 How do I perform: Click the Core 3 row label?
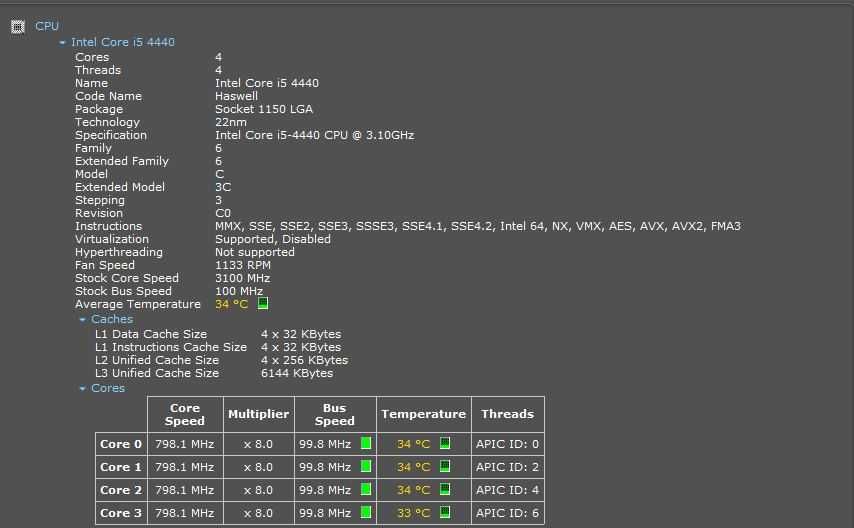pyautogui.click(x=121, y=513)
